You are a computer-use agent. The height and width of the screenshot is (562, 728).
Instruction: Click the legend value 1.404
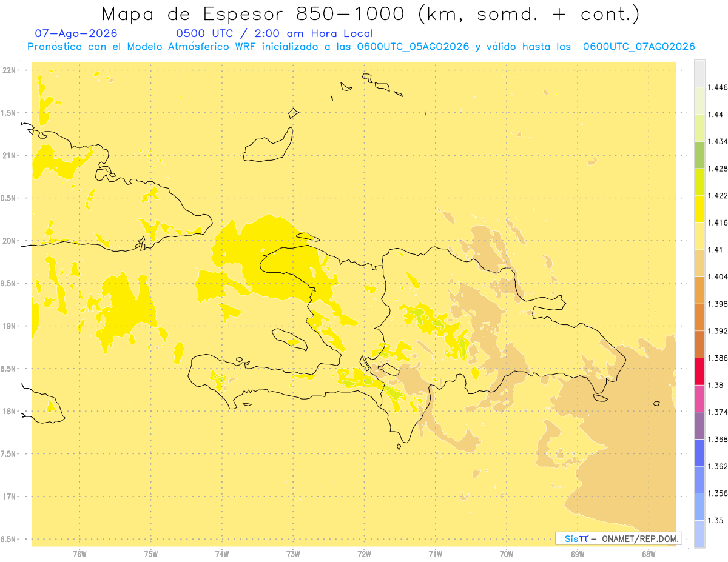718,277
